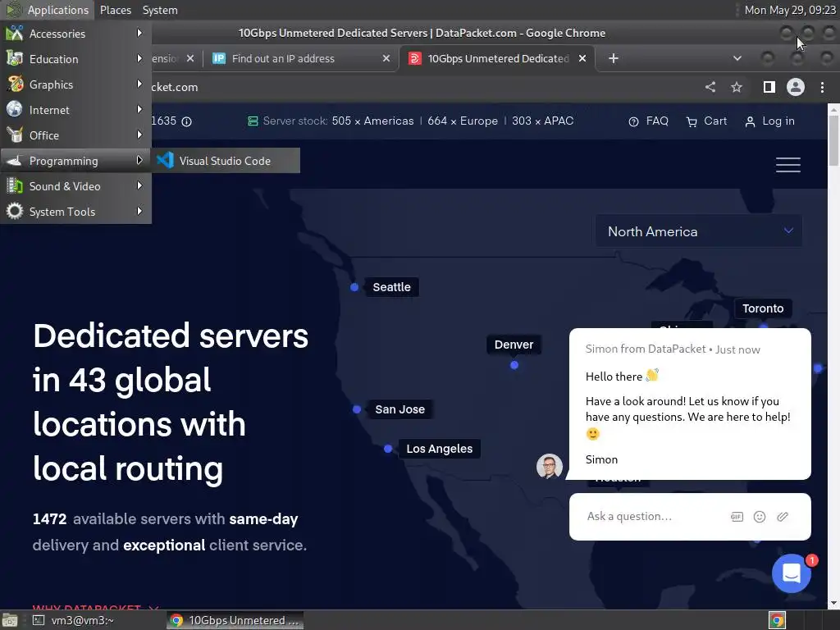Select the Programming menu category

(x=75, y=161)
